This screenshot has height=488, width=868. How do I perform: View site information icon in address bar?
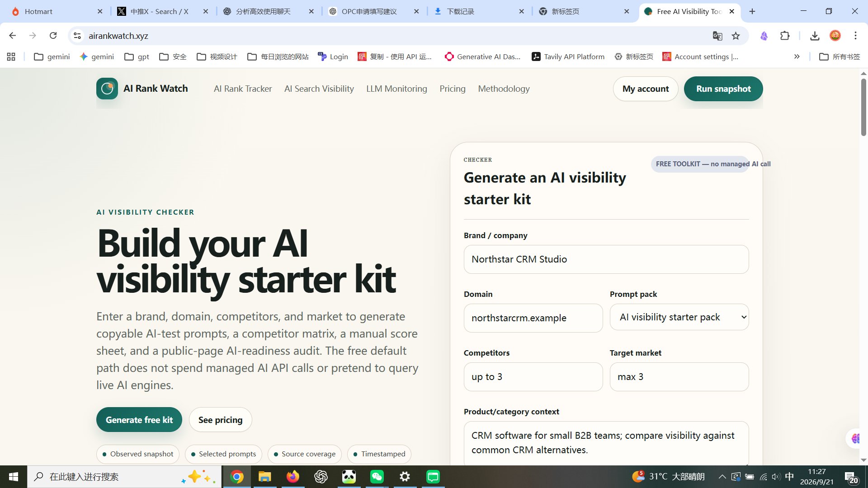(x=77, y=36)
